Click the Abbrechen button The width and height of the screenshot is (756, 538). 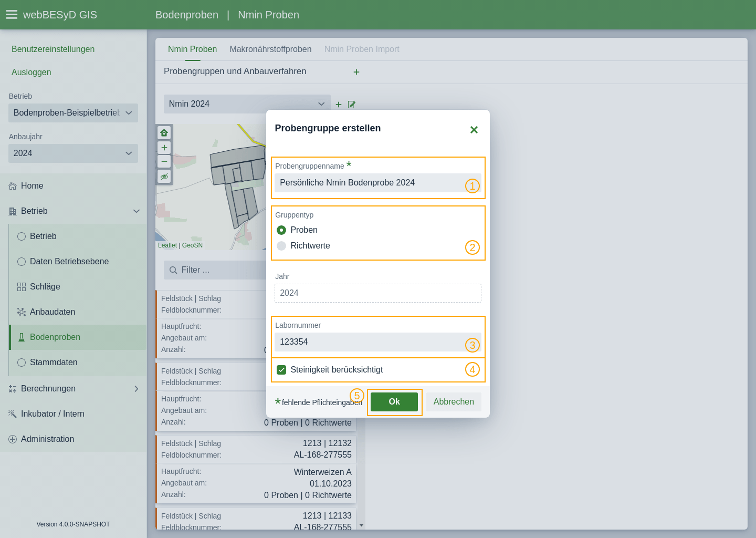(454, 402)
